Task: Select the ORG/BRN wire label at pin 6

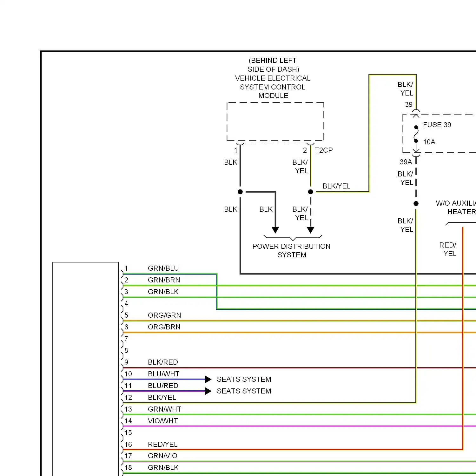Action: tap(164, 327)
